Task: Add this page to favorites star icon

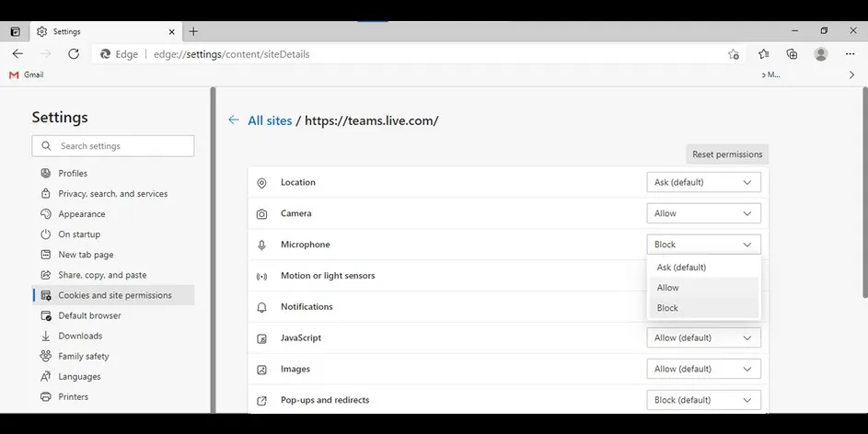Action: point(734,54)
